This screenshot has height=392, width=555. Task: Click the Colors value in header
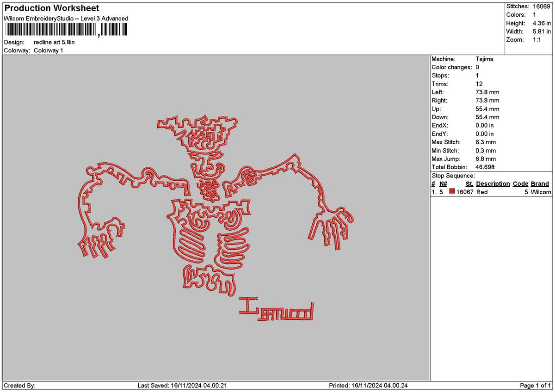point(535,15)
